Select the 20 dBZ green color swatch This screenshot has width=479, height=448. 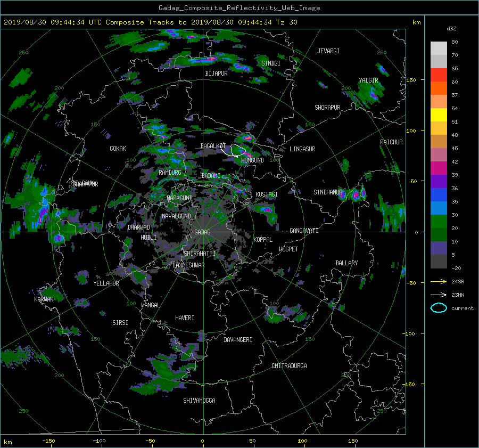439,222
